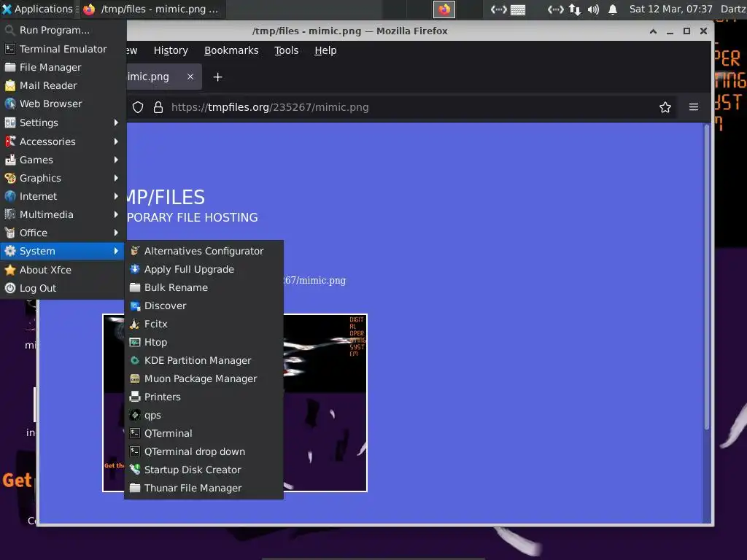The width and height of the screenshot is (747, 560).
Task: Click the Muon Package Manager icon
Action: 135,378
